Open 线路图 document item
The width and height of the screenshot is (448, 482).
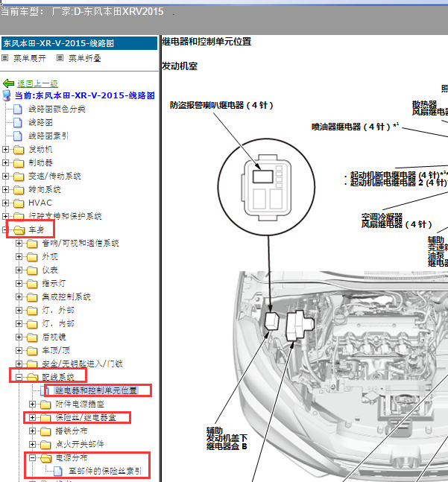[40, 123]
